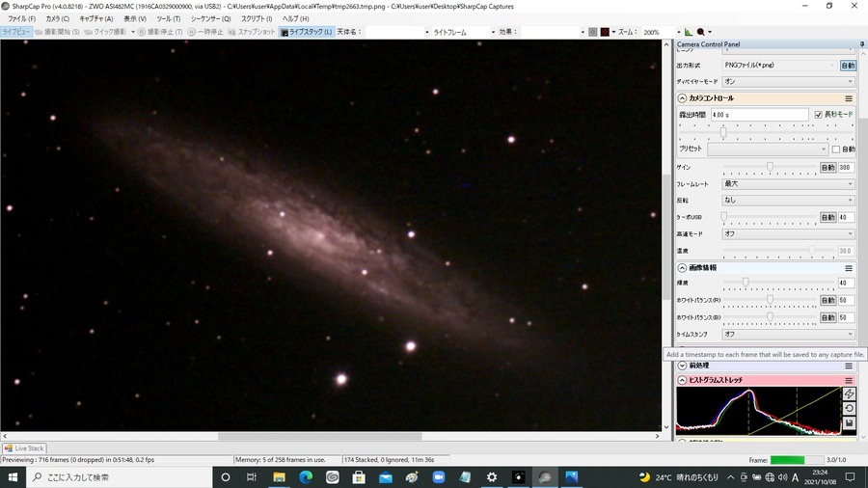The height and width of the screenshot is (488, 868).
Task: Open the シーケンサー (Q) menu
Action: pos(210,19)
